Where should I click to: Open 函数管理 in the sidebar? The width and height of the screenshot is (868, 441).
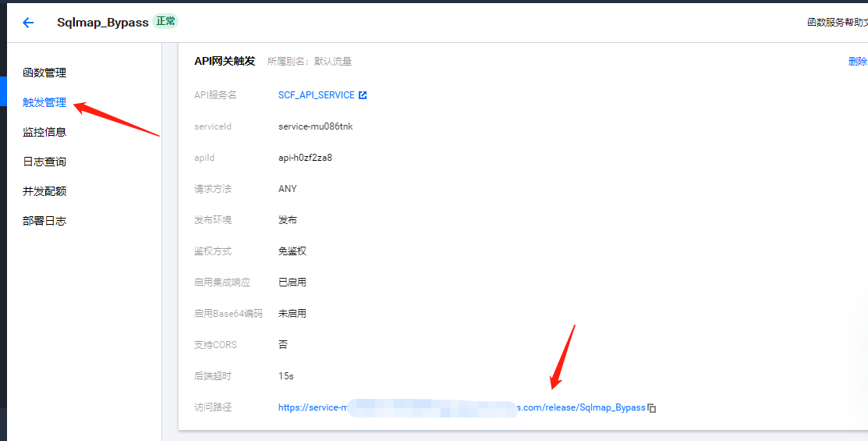tap(44, 73)
